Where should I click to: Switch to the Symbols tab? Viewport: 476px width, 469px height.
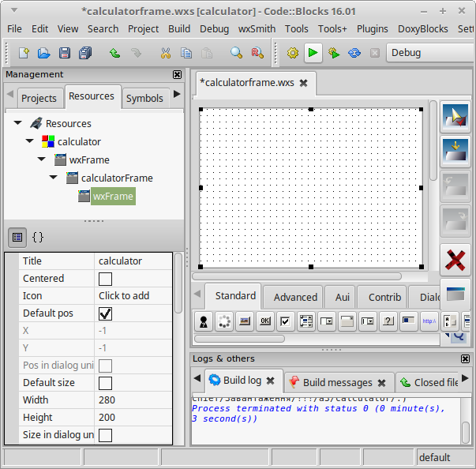pos(144,99)
